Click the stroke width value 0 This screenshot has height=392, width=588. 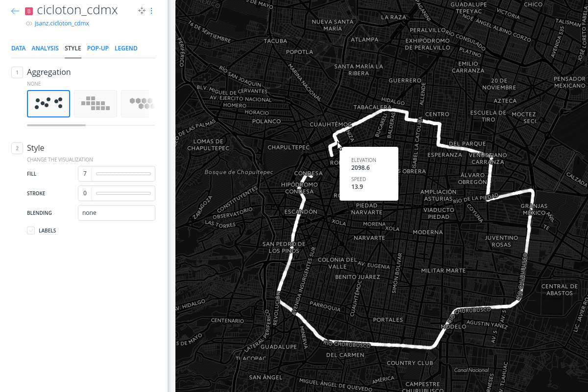coord(85,193)
